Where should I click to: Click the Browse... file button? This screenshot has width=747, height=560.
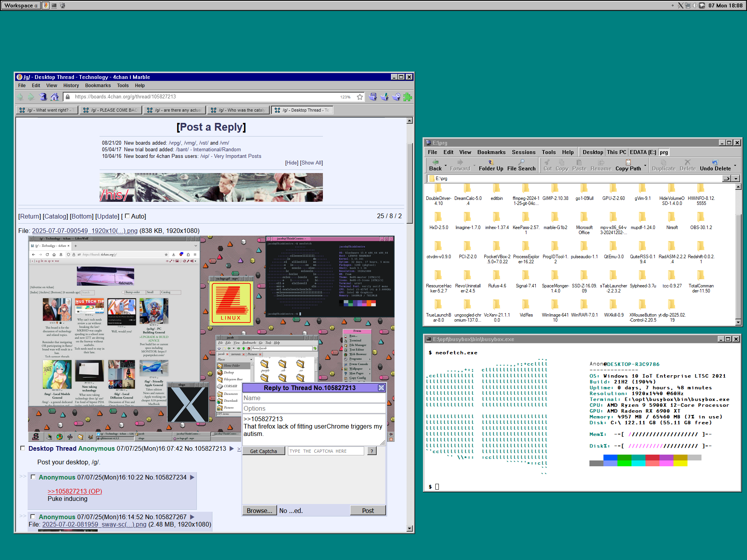coord(260,511)
